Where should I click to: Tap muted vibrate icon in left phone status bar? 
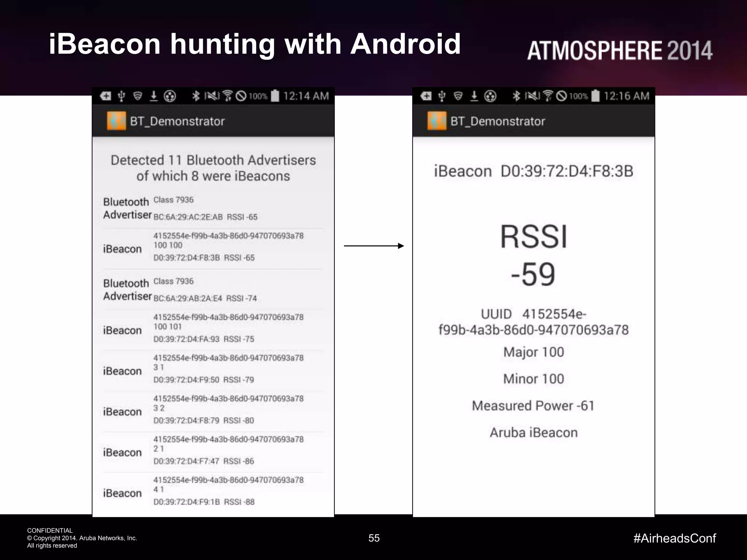pyautogui.click(x=212, y=96)
